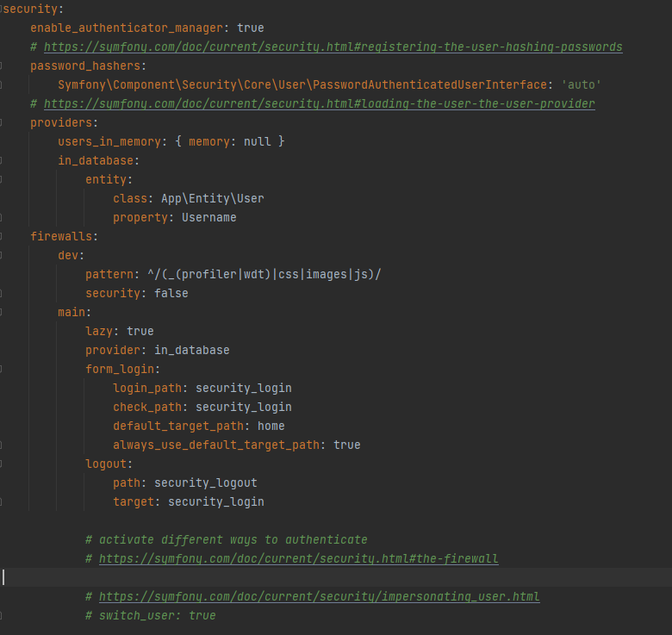Click "true" after always_use_default_target_path
The image size is (672, 635).
coord(347,445)
